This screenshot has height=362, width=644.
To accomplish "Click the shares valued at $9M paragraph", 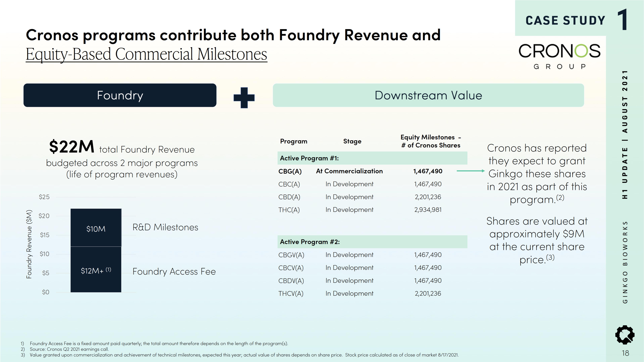I will 537,240.
